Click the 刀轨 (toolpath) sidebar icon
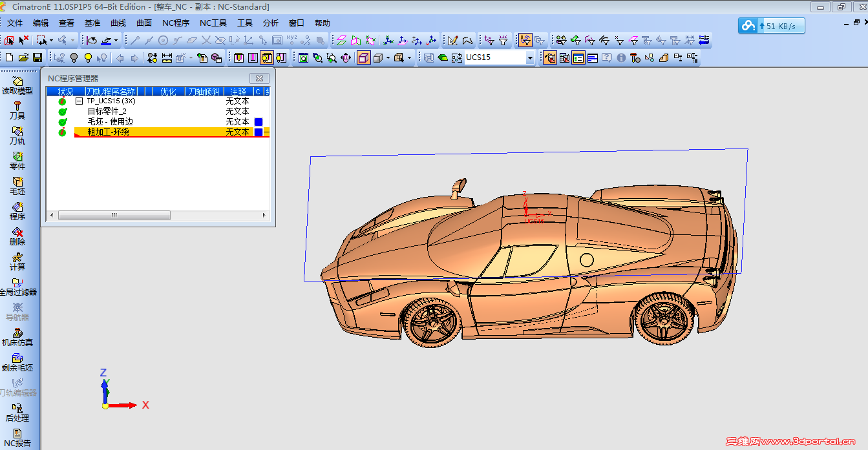The height and width of the screenshot is (450, 868). coord(17,132)
